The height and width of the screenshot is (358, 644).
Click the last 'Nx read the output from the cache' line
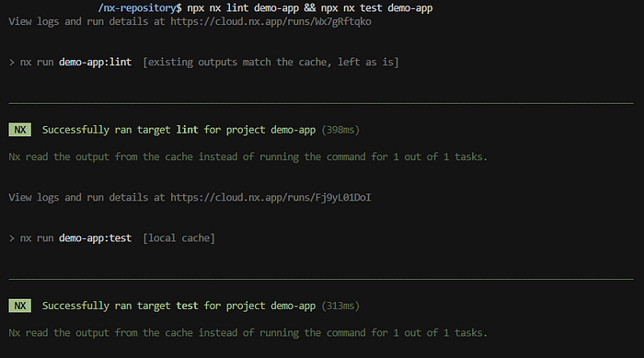click(248, 333)
